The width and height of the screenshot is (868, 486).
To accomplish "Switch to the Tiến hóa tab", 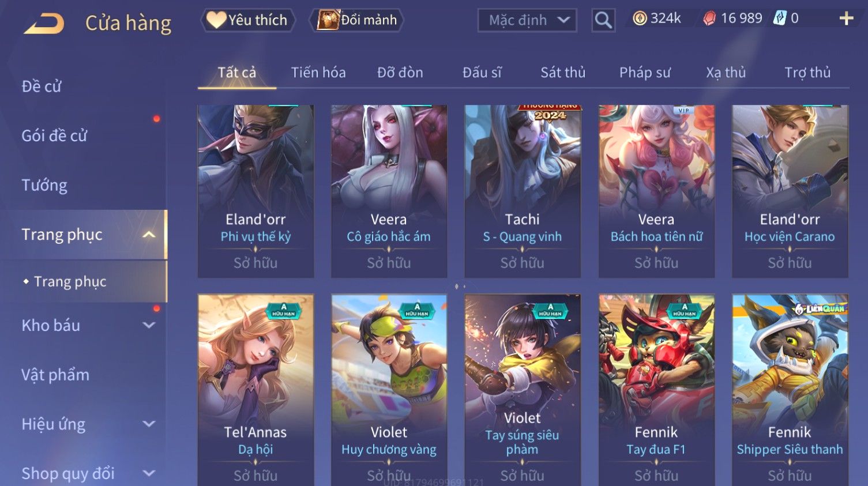I will pyautogui.click(x=318, y=73).
